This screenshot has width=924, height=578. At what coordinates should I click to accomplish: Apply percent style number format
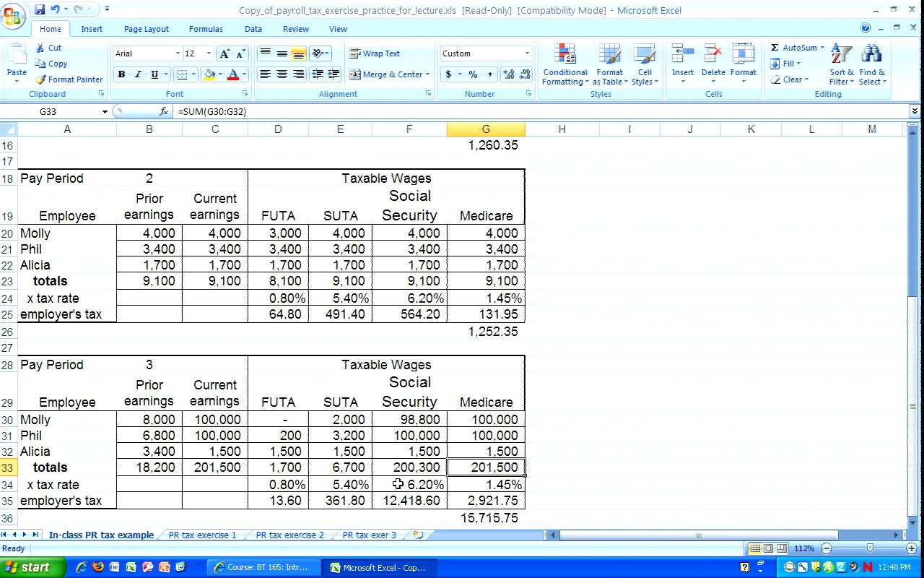[x=473, y=74]
